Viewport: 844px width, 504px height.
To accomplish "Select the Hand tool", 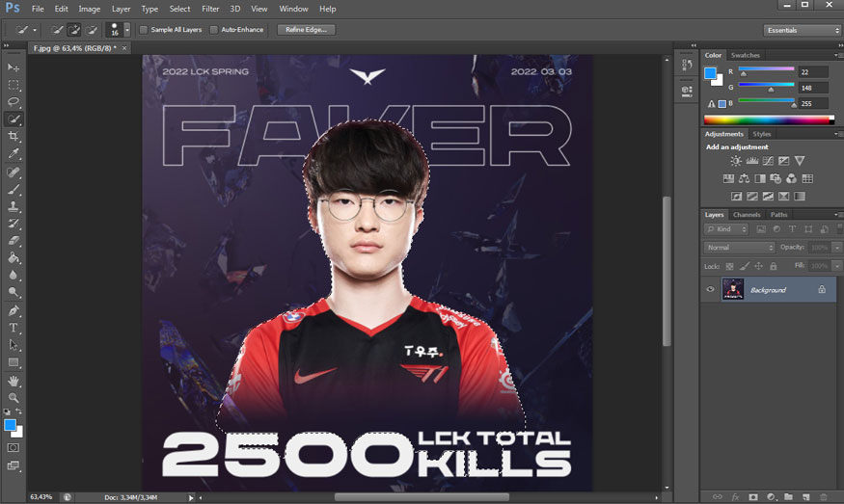I will tap(14, 381).
